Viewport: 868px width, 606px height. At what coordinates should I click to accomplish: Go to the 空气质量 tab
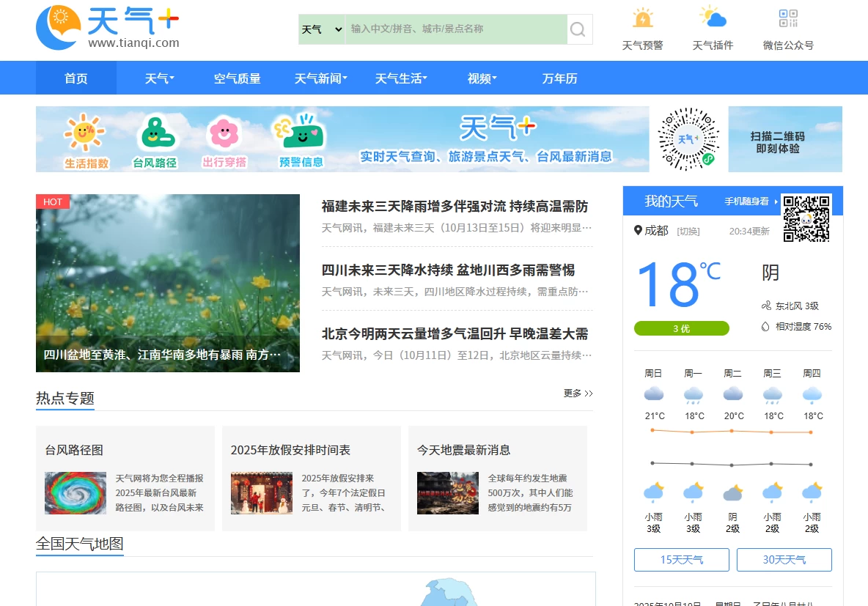[x=237, y=78]
